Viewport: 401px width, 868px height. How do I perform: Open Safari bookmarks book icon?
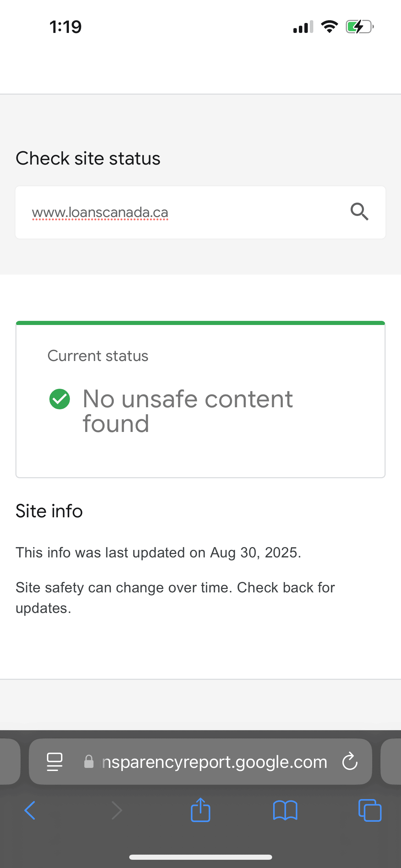[285, 810]
